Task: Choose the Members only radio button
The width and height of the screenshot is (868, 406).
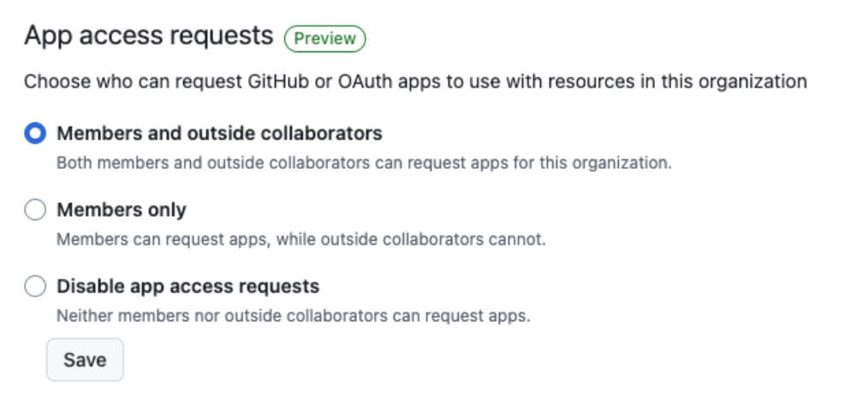Action: tap(35, 210)
